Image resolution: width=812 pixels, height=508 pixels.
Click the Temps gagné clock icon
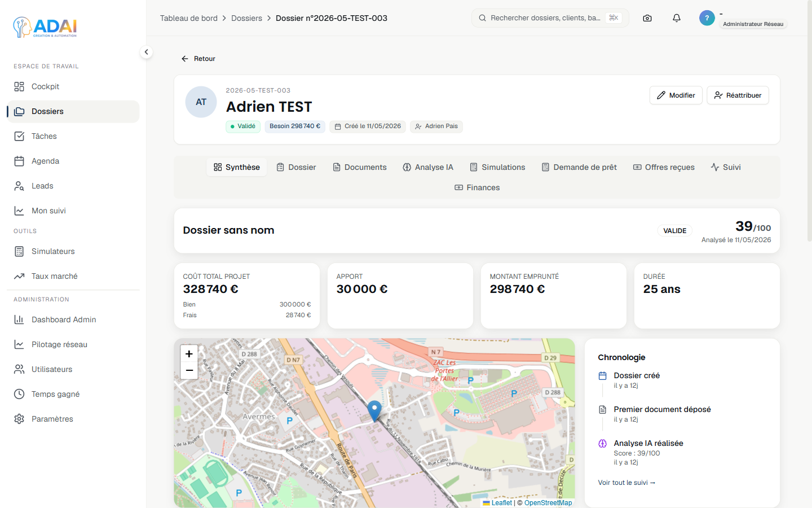19,394
